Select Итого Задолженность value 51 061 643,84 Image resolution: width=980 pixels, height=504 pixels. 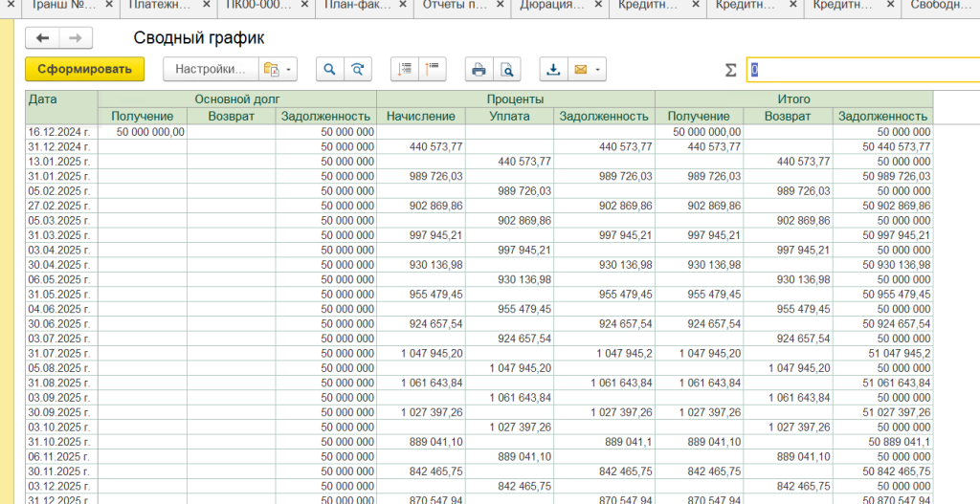[882, 383]
